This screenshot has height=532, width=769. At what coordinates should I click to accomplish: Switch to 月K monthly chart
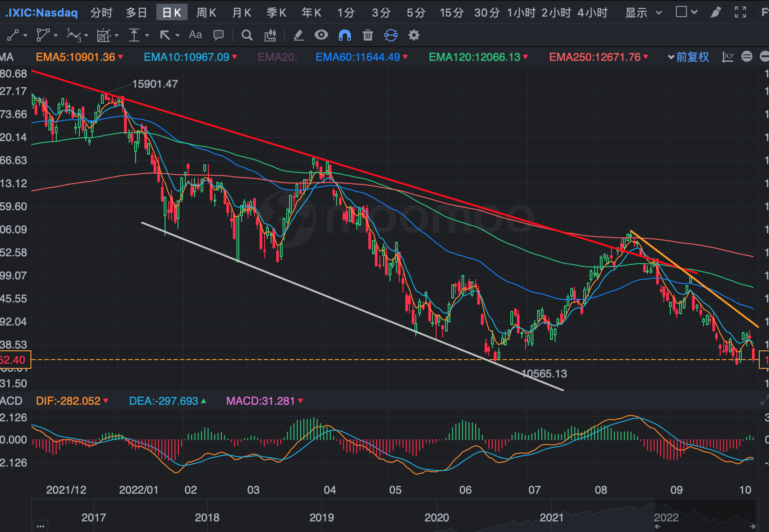(242, 12)
